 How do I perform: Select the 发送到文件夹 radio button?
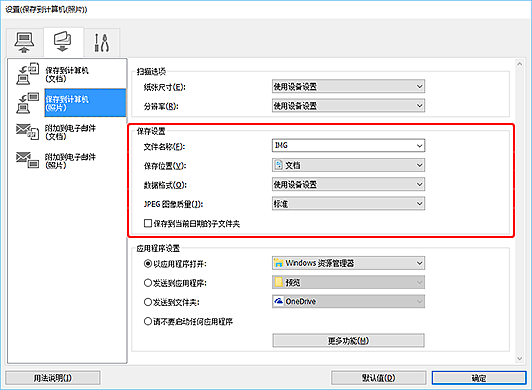(x=148, y=302)
